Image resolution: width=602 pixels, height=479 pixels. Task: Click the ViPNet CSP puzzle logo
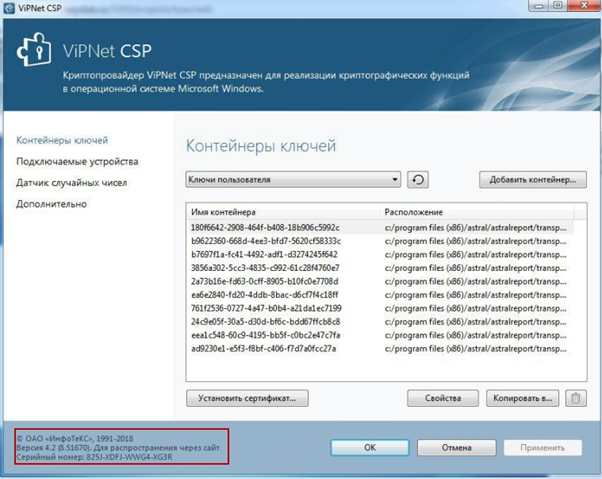[34, 50]
